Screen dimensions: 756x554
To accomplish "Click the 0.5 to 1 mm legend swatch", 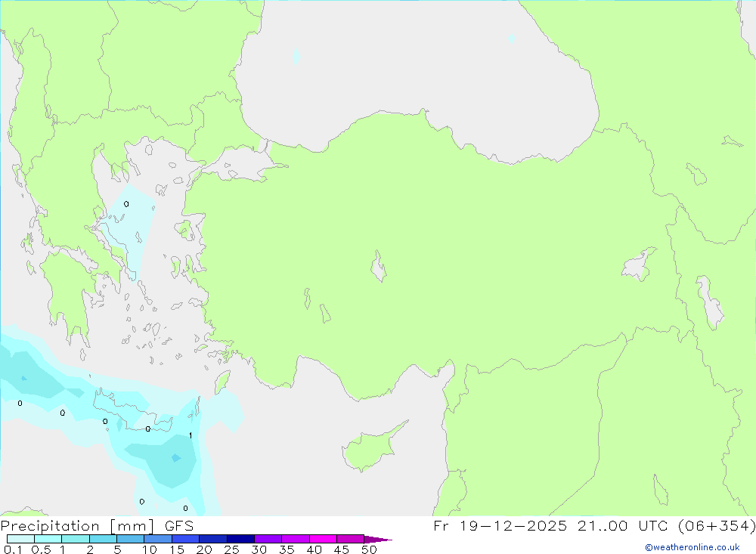I will (48, 539).
